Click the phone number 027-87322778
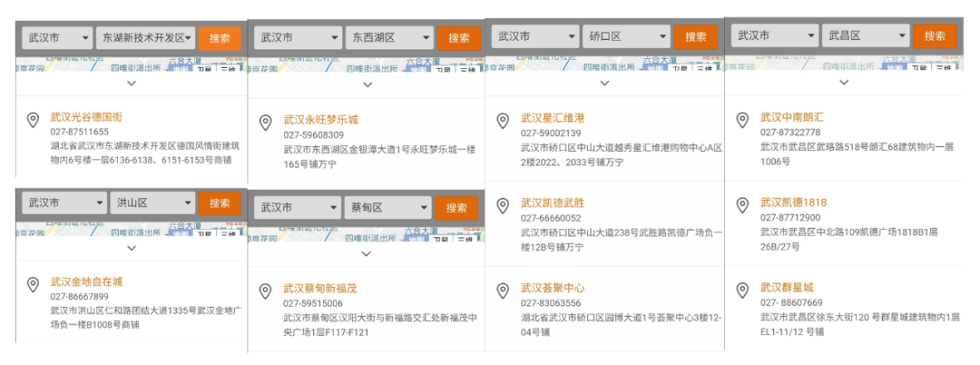 (x=790, y=133)
